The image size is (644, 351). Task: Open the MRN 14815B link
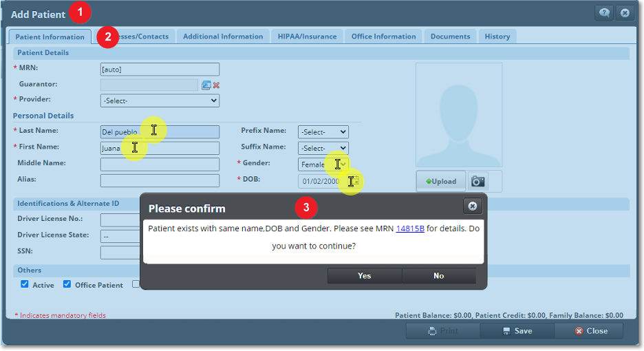[410, 228]
